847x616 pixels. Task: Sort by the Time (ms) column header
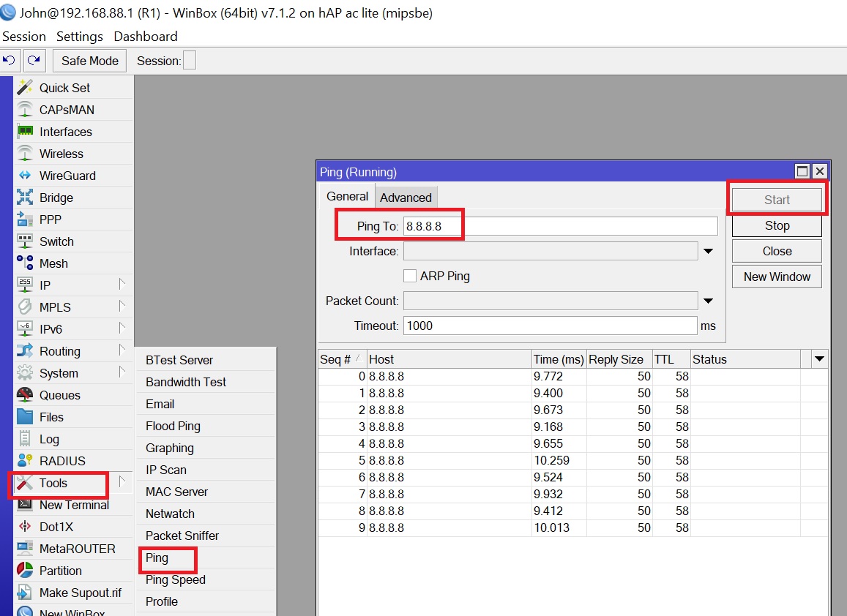click(x=559, y=359)
